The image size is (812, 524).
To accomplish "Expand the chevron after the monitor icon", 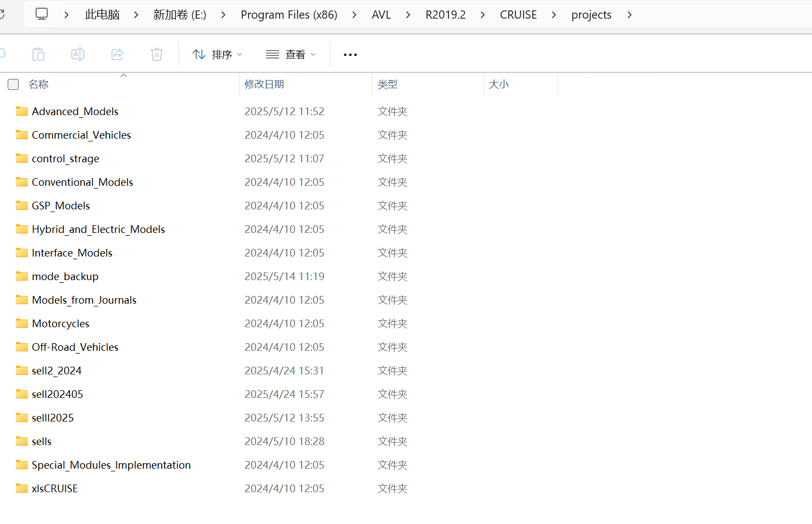I will click(66, 15).
